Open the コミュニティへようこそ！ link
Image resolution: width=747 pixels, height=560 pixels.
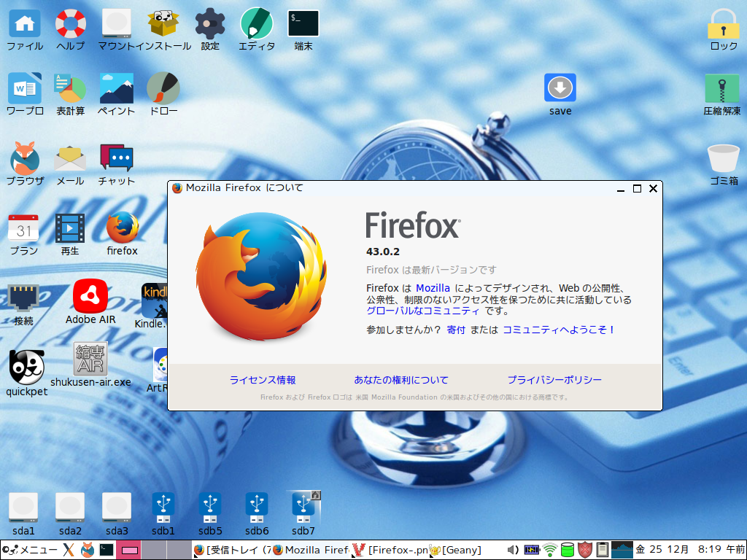559,330
